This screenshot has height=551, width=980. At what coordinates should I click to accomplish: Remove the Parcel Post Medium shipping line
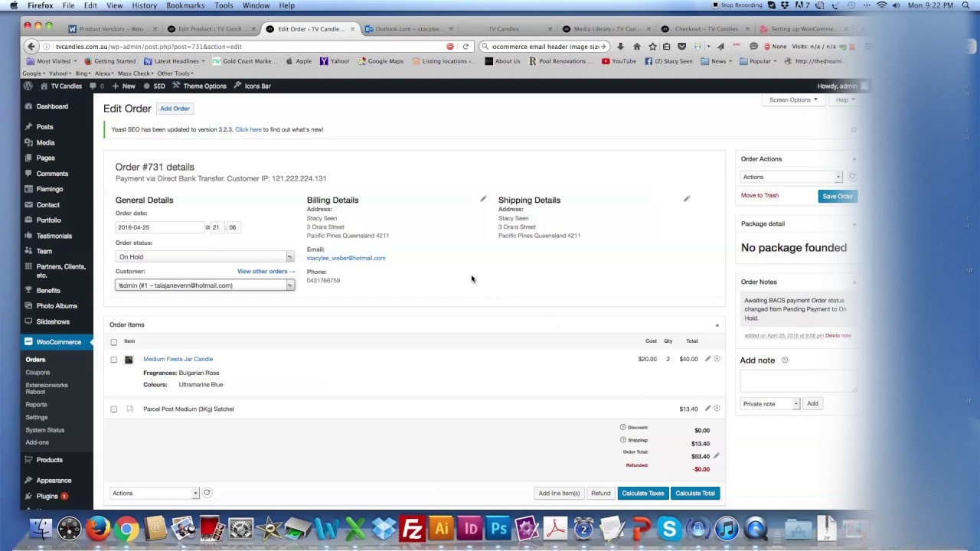click(x=717, y=409)
